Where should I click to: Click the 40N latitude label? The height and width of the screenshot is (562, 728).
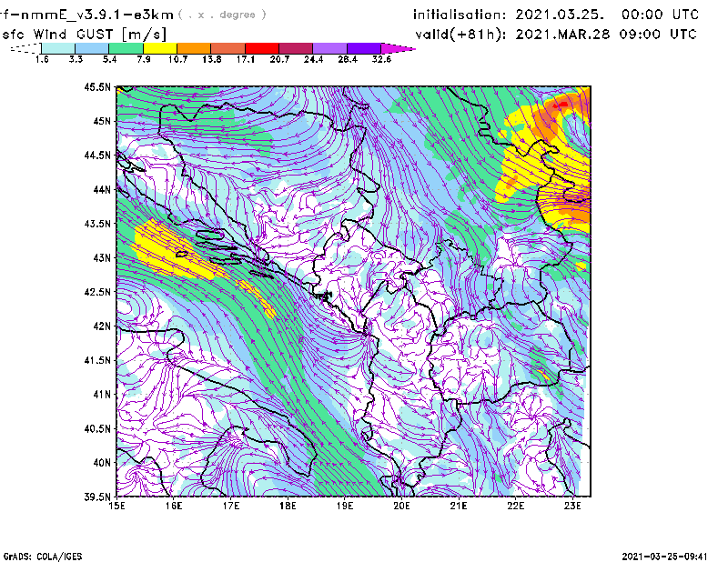(102, 463)
